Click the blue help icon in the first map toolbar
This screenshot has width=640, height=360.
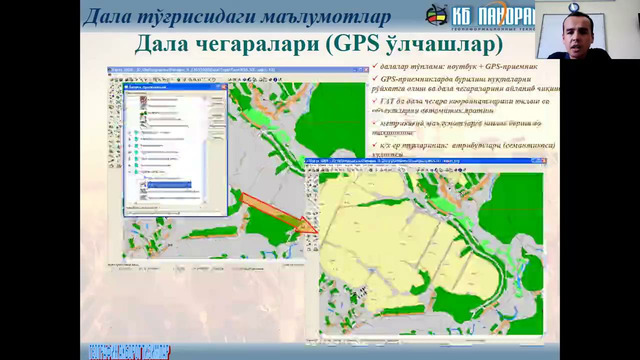tap(275, 80)
